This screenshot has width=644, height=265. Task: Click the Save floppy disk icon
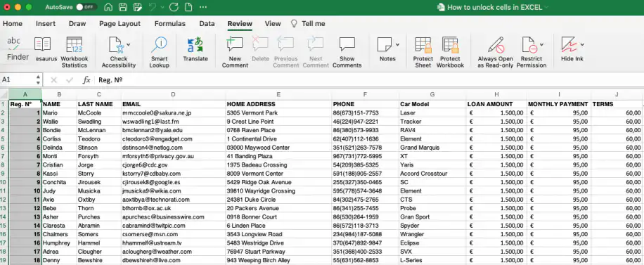click(122, 7)
